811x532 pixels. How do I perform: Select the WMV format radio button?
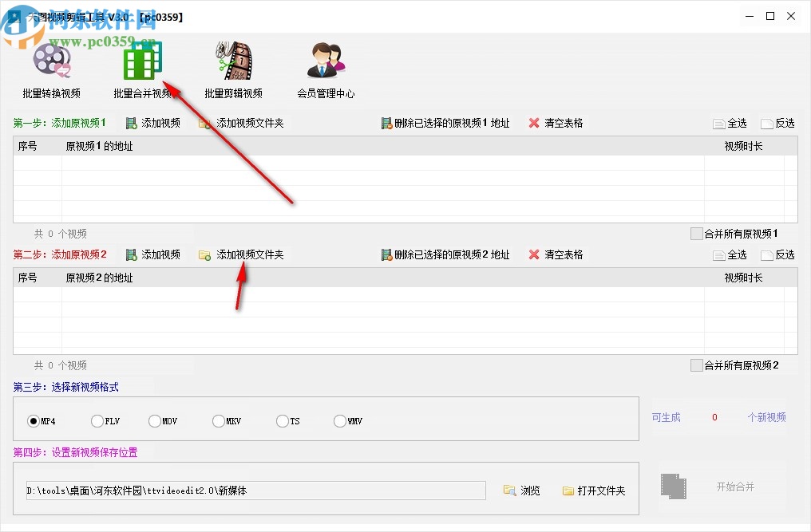coord(340,421)
